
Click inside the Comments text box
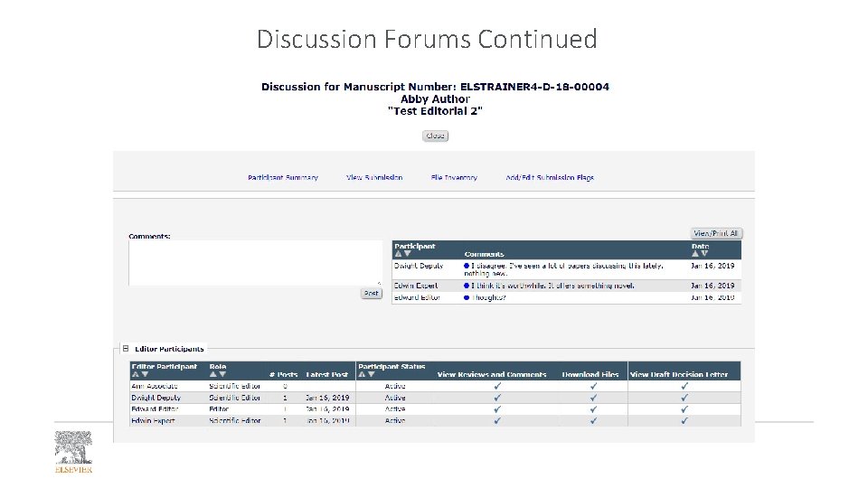255,263
